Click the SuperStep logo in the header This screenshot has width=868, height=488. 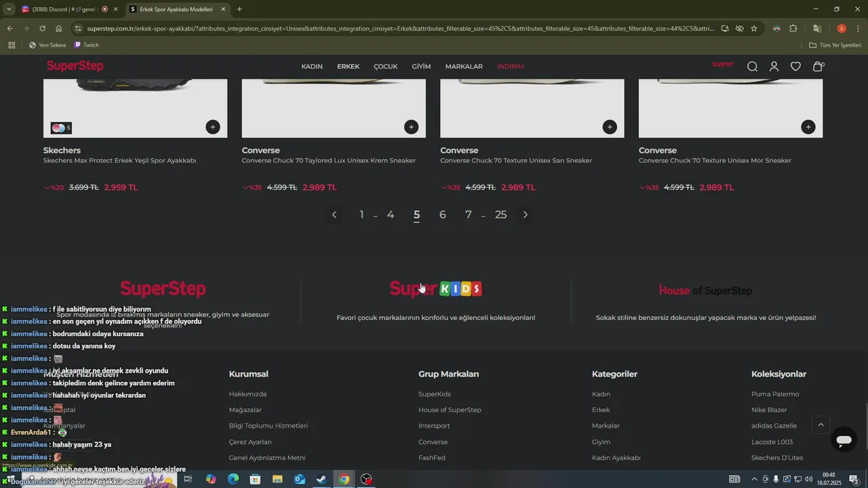(x=75, y=66)
